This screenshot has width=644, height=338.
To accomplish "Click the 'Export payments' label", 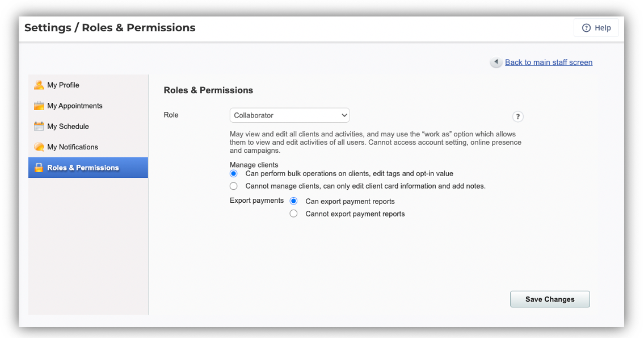I will (256, 201).
